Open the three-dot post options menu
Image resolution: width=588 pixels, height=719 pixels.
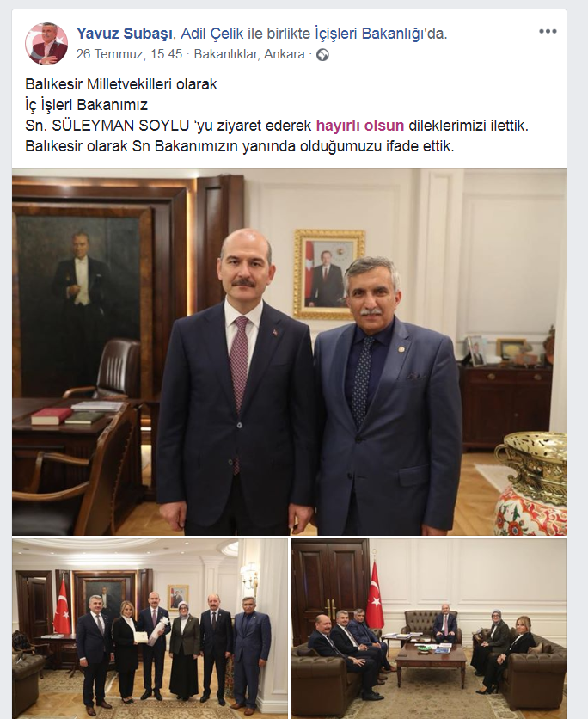tap(548, 32)
